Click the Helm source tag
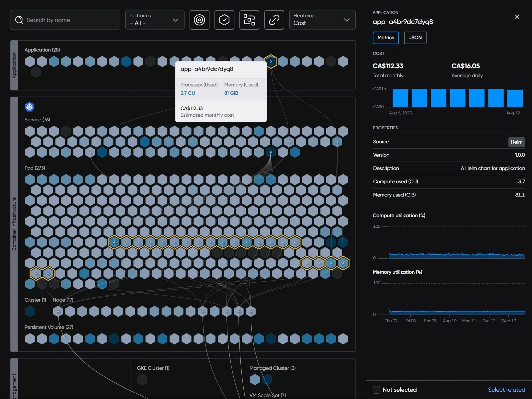 tap(516, 142)
